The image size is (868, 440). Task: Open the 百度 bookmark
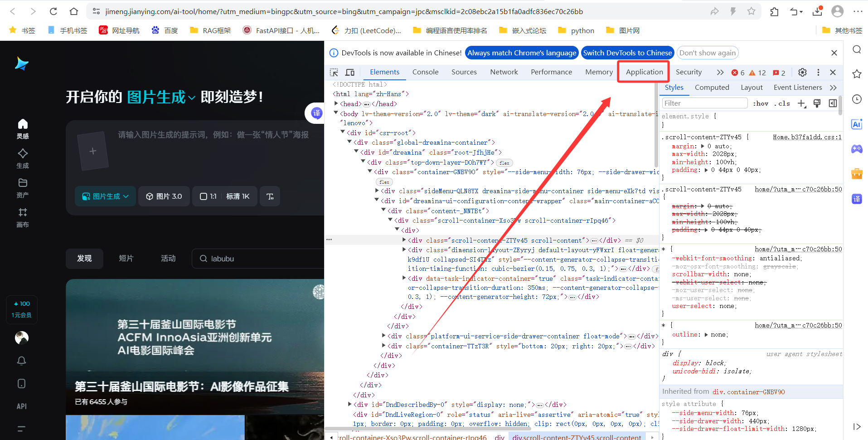pos(165,30)
